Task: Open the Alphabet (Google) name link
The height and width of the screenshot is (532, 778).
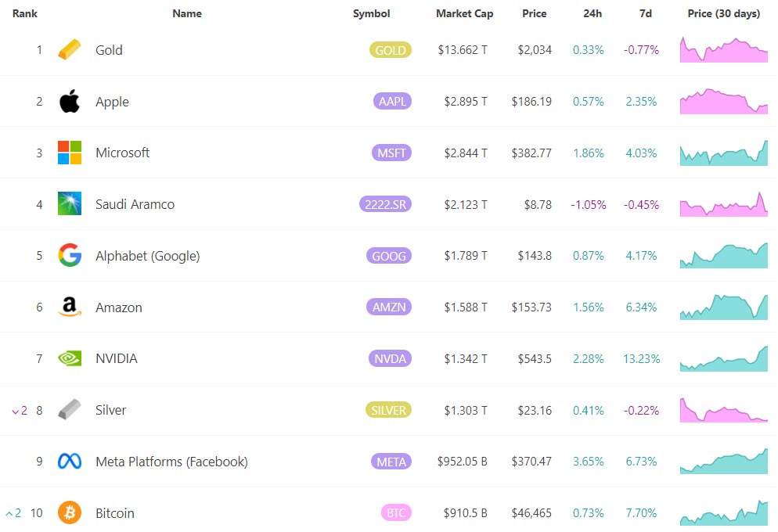Action: click(x=148, y=256)
